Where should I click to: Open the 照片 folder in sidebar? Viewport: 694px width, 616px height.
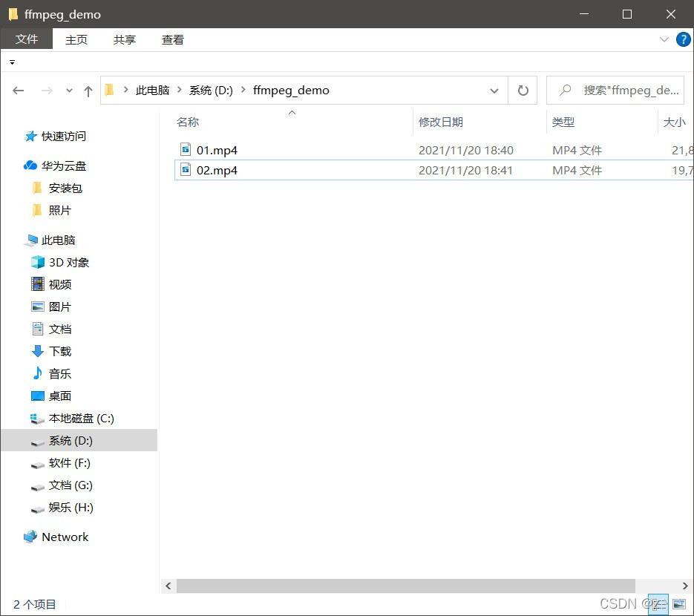[60, 210]
